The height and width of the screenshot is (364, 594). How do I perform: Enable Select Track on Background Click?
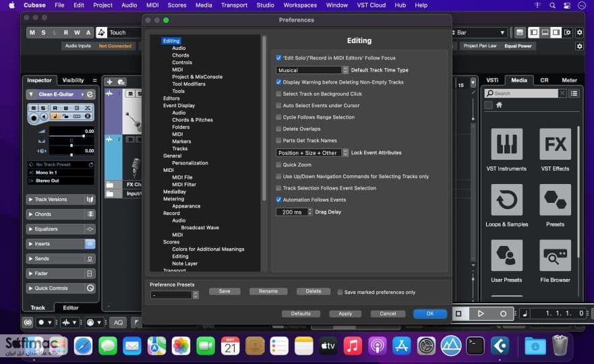coord(278,94)
